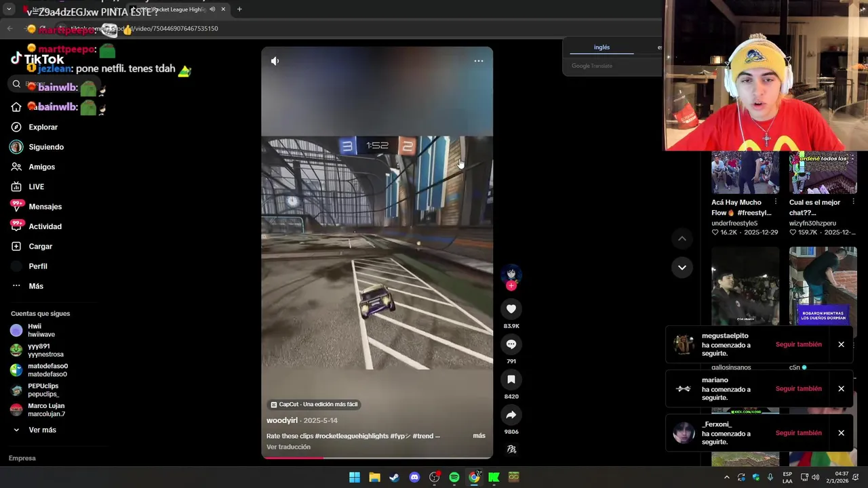868x488 pixels.
Task: Click the #rocketleaguehighlights hashtag
Action: click(351, 436)
